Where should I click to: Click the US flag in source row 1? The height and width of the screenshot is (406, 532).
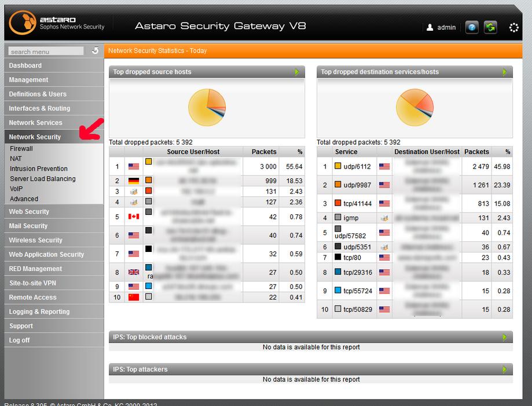tap(134, 167)
